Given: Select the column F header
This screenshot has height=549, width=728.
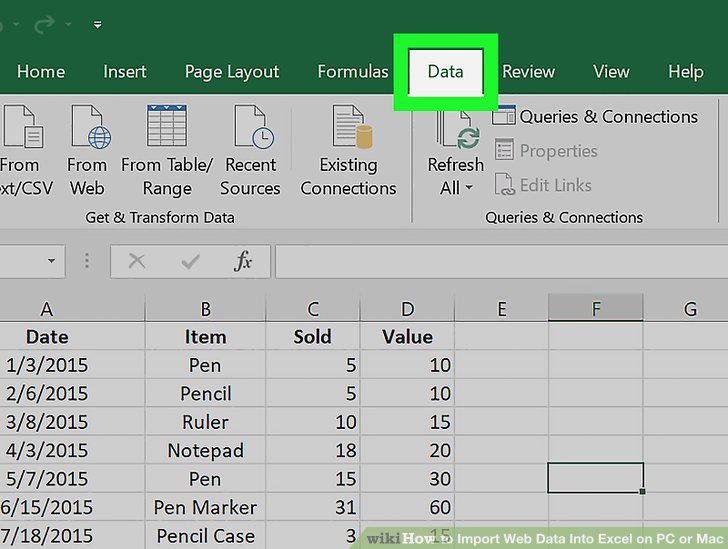Looking at the screenshot, I should pos(596,307).
